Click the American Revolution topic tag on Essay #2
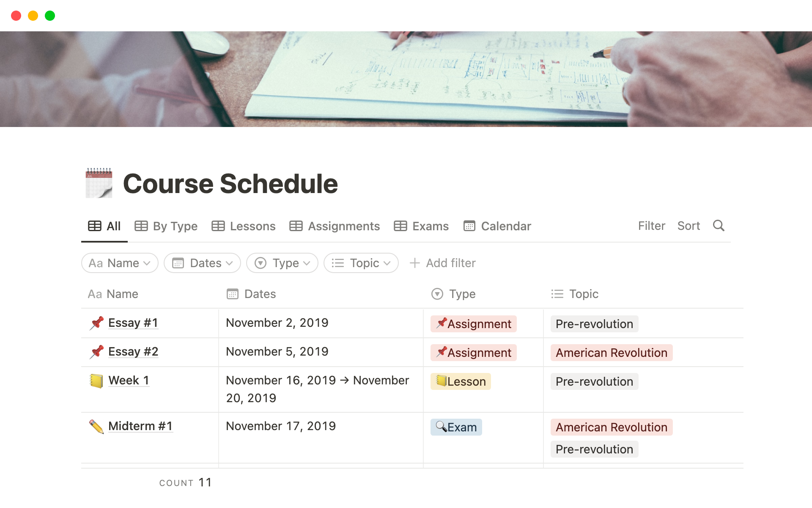This screenshot has height=508, width=812. pos(610,352)
